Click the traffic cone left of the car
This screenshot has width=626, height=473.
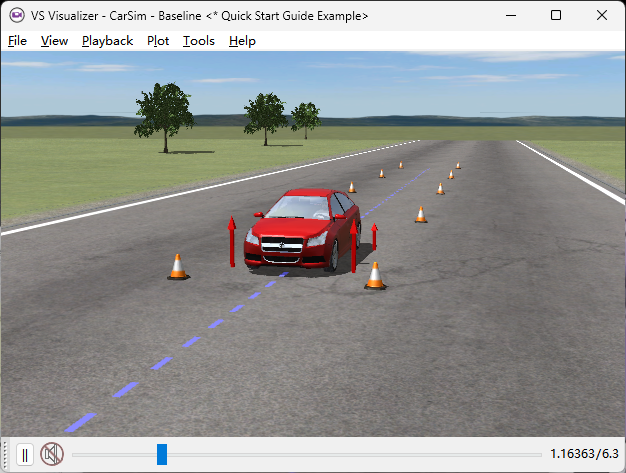click(178, 266)
